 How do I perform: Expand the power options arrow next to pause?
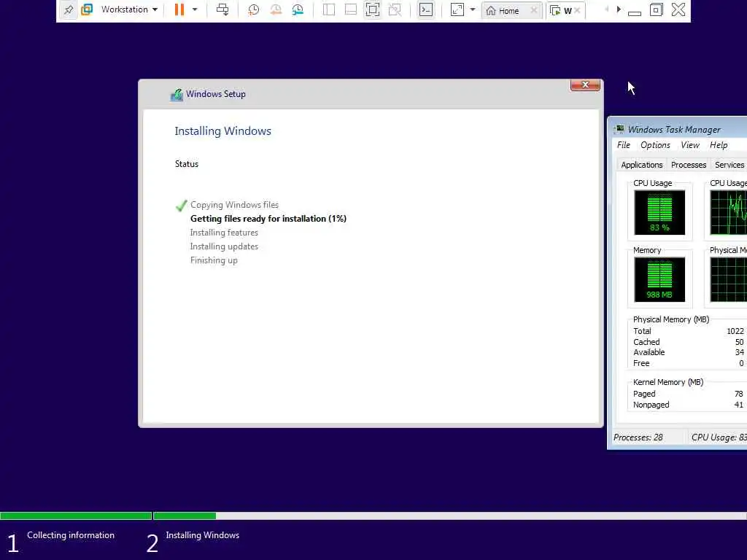[195, 9]
